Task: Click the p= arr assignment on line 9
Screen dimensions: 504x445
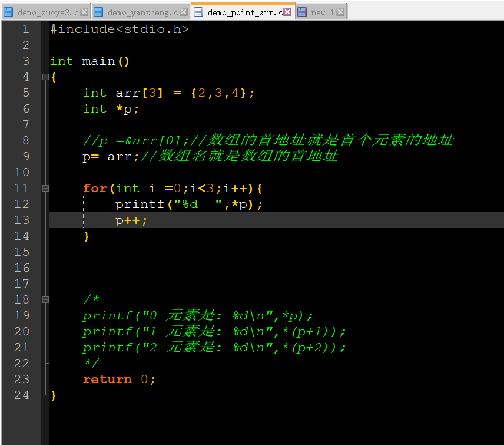Action: pyautogui.click(x=111, y=157)
